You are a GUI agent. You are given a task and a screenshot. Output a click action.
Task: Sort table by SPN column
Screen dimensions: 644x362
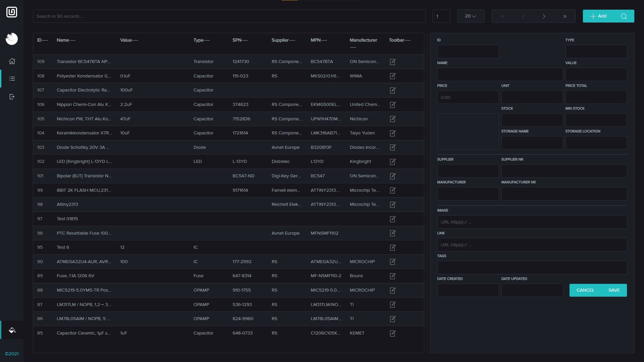(240, 40)
